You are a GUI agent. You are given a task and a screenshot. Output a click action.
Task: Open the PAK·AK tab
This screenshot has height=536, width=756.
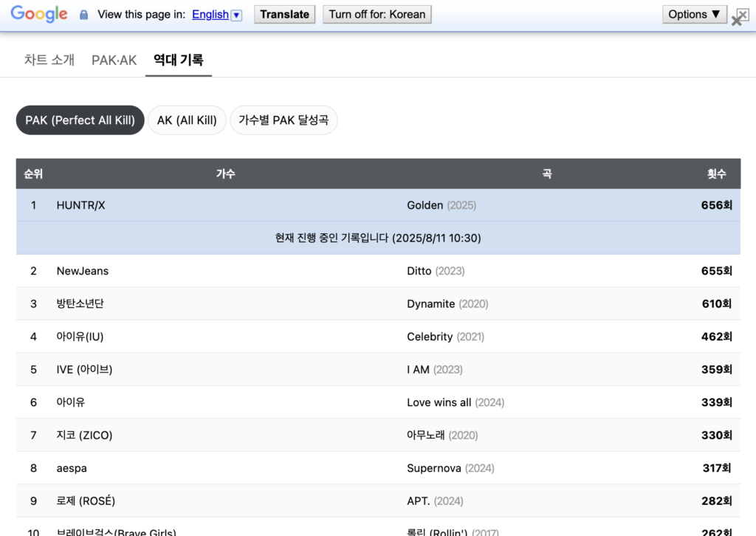point(114,60)
